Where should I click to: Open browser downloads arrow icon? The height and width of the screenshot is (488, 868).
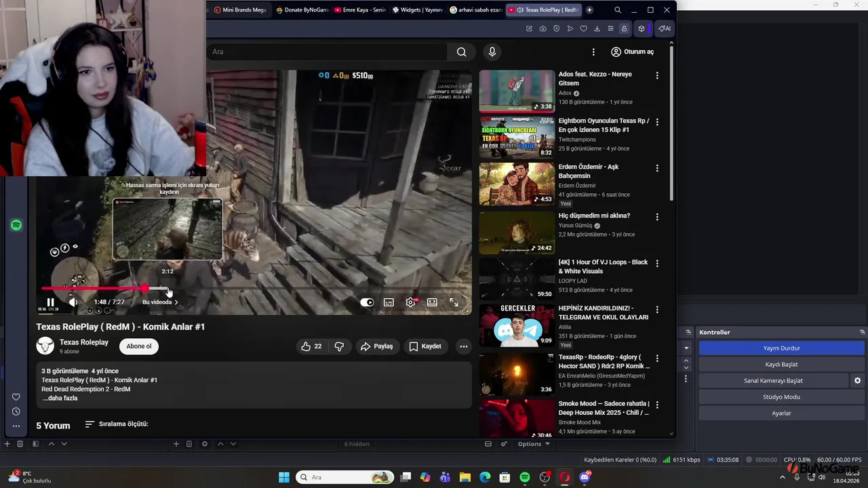pos(597,28)
